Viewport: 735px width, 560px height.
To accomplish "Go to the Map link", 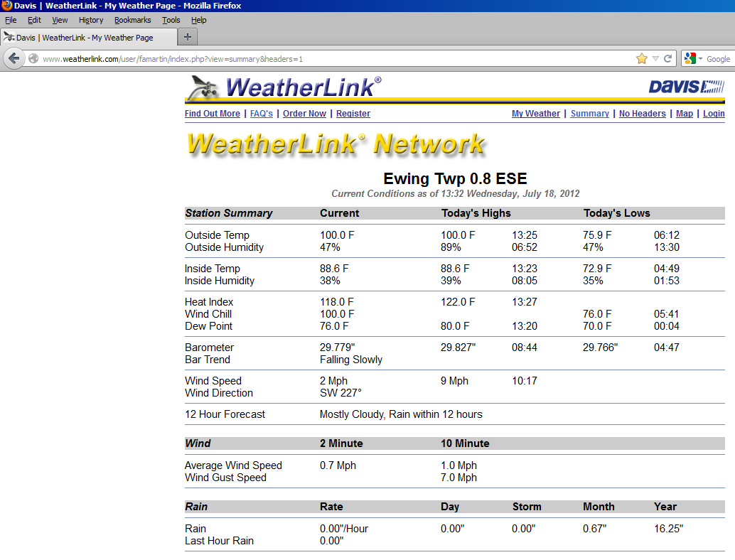I will click(x=684, y=114).
